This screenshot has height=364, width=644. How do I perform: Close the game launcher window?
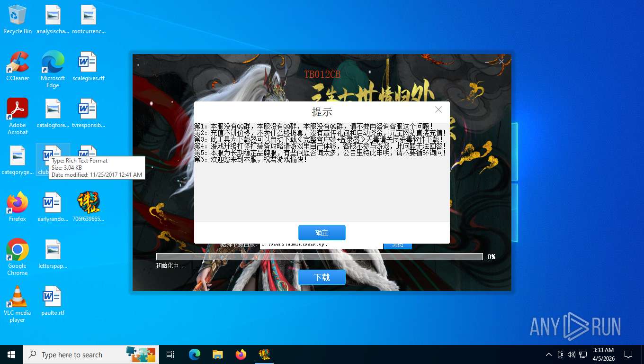click(x=501, y=62)
